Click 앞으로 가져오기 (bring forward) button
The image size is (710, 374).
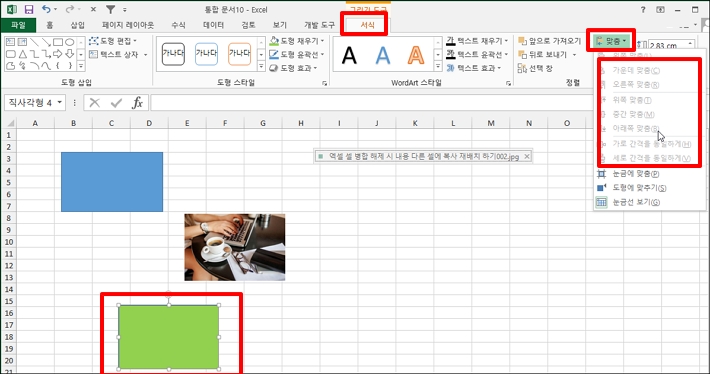(550, 41)
